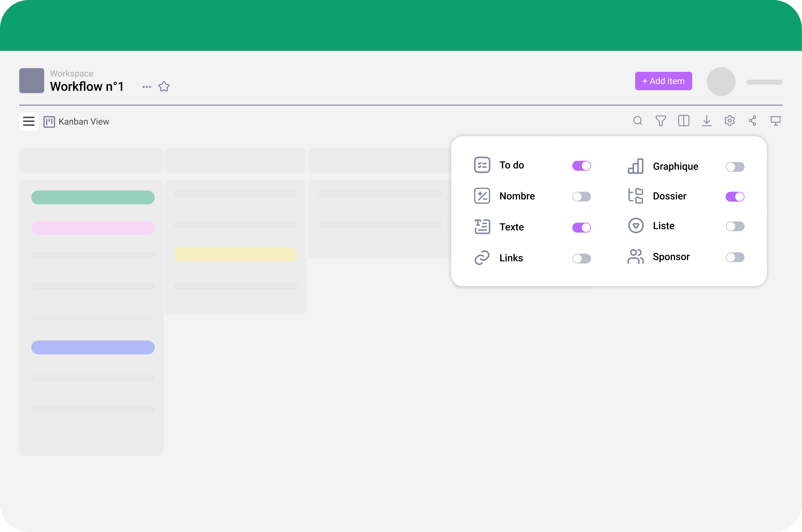Click the user avatar circle

[x=721, y=81]
